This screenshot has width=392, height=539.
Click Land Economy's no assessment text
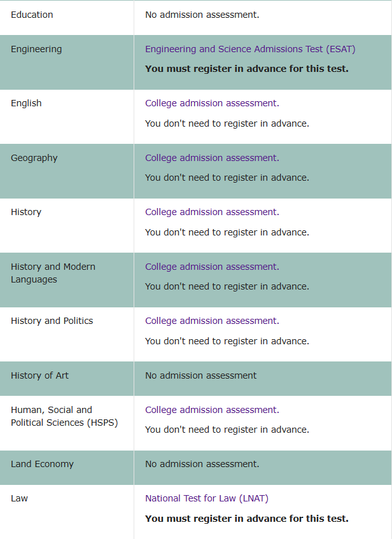point(202,464)
